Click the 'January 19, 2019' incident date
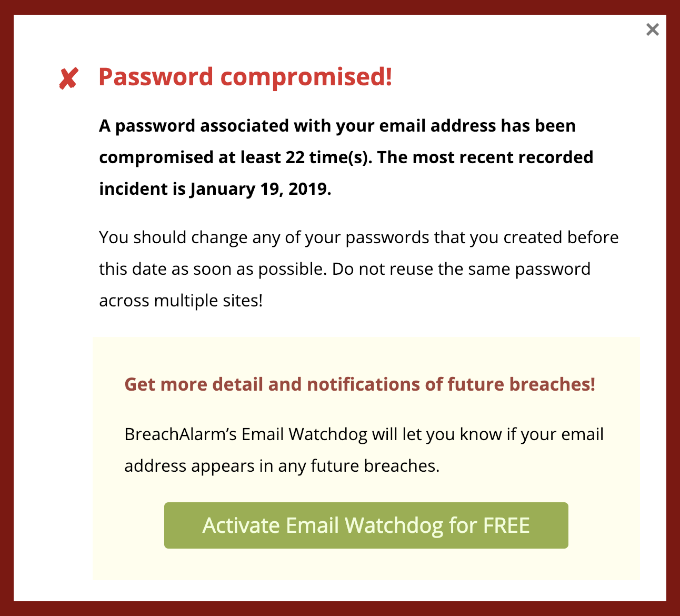The height and width of the screenshot is (616, 680). (259, 189)
